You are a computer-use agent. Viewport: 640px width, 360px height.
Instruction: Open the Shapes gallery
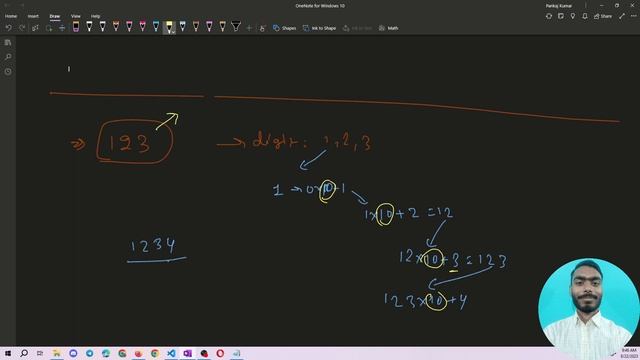(284, 28)
